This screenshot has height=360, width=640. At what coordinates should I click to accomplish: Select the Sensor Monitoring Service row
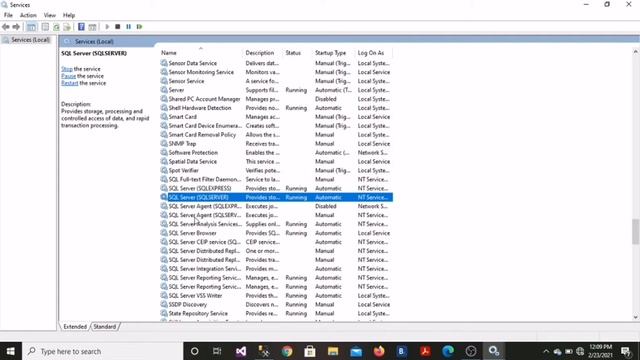tap(276, 72)
